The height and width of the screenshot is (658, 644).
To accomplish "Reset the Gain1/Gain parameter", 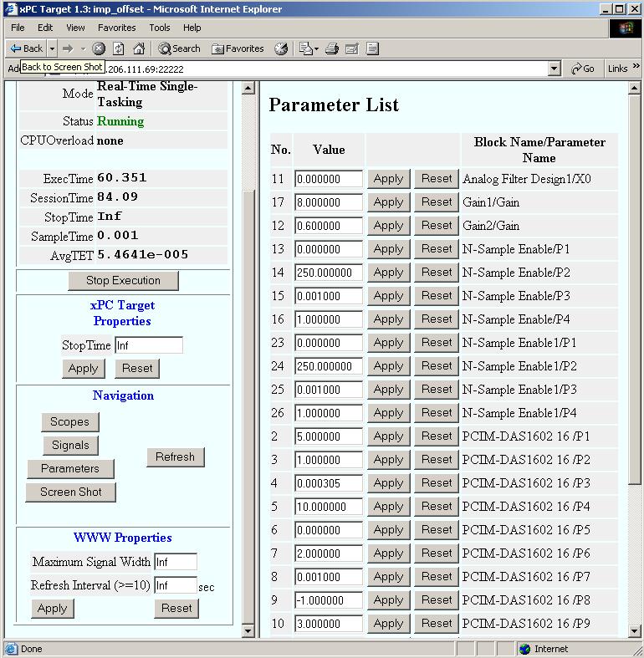I will coord(437,202).
